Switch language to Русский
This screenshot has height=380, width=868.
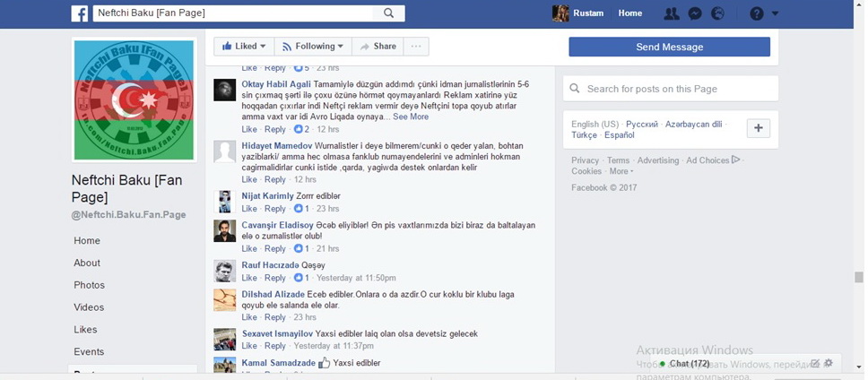point(642,125)
